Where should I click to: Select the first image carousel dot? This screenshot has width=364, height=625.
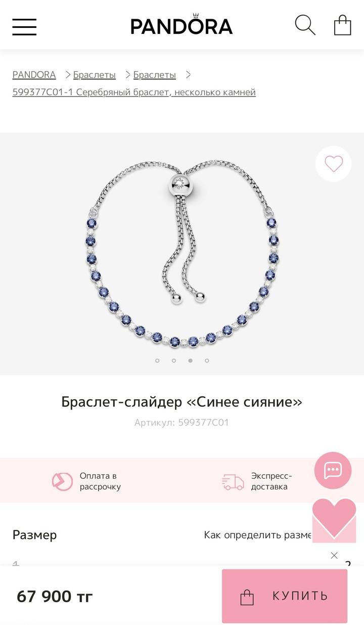pos(157,361)
